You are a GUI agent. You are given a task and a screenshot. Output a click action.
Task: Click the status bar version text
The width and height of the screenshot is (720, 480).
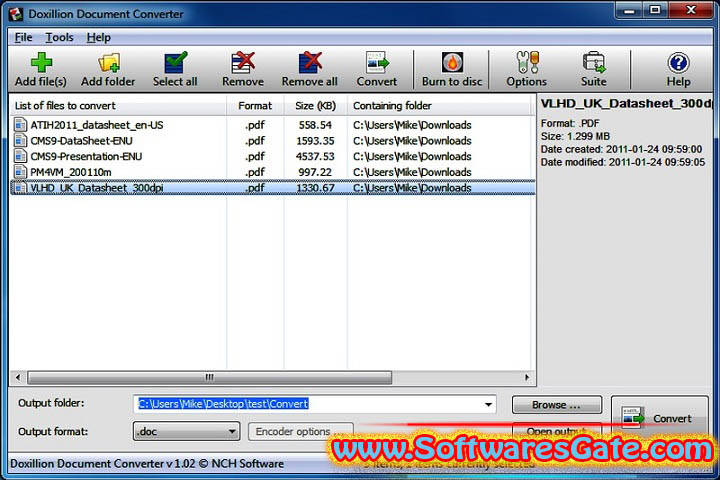[x=147, y=463]
